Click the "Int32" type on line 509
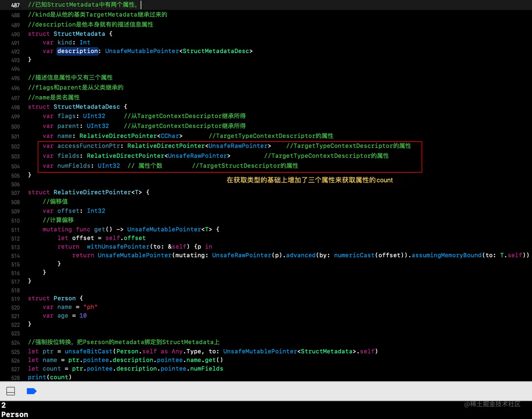 click(x=96, y=211)
